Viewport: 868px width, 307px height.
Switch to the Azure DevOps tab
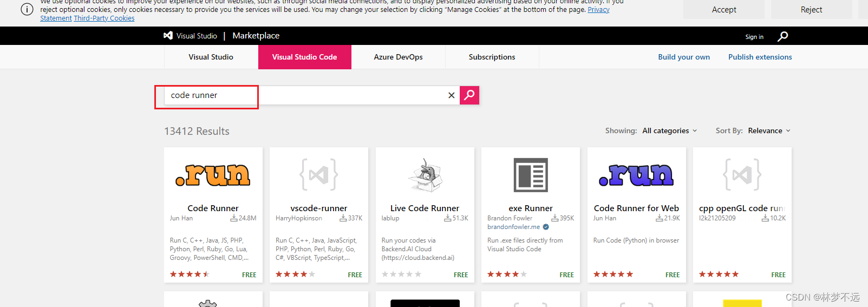pyautogui.click(x=399, y=57)
